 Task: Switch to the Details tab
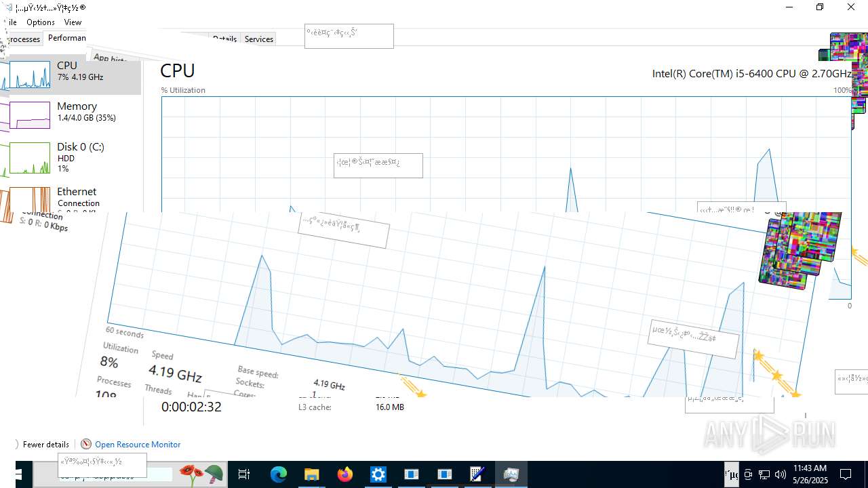(224, 39)
